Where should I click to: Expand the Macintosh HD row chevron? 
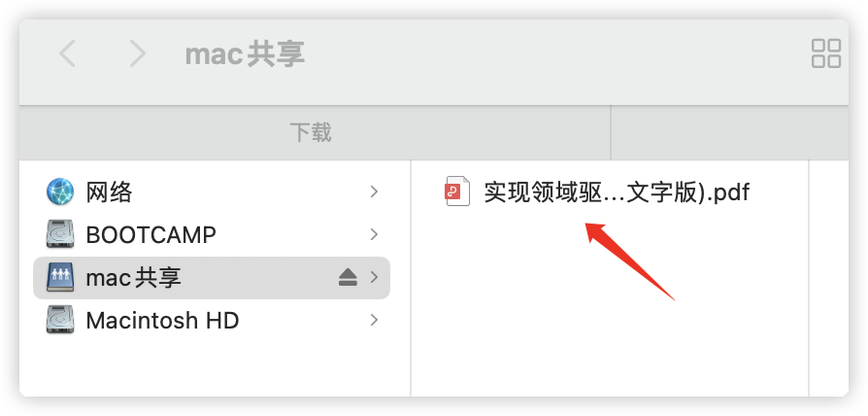pyautogui.click(x=374, y=320)
